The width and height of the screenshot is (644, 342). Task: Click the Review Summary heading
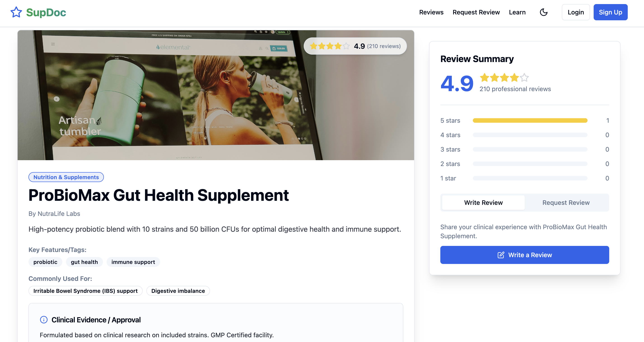click(x=477, y=59)
